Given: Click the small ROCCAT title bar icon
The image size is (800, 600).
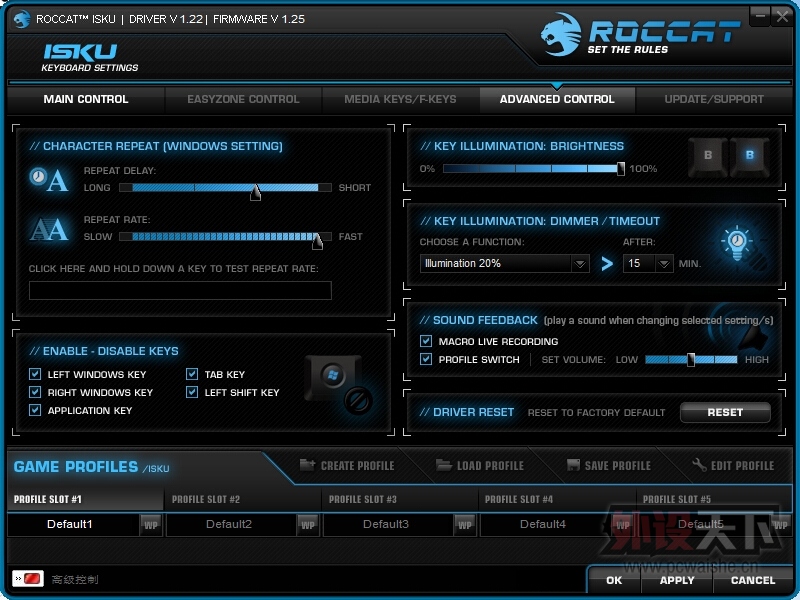Looking at the screenshot, I should click(22, 19).
